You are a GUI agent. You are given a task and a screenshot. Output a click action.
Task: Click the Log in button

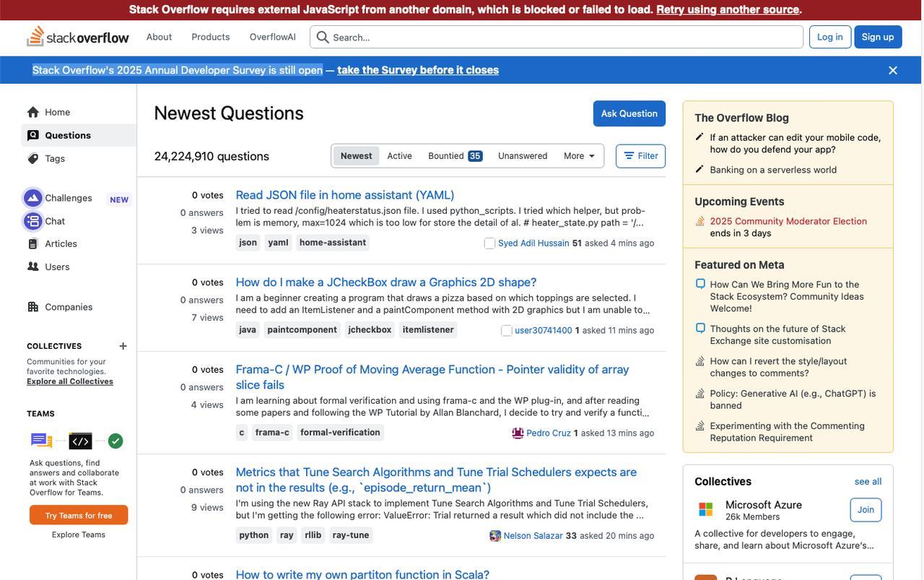pyautogui.click(x=830, y=37)
